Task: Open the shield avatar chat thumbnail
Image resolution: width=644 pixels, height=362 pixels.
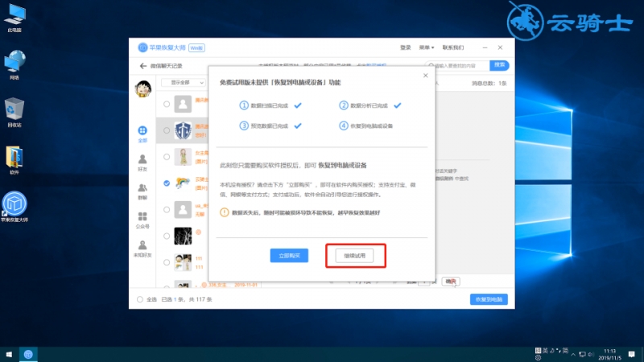Action: pyautogui.click(x=183, y=130)
